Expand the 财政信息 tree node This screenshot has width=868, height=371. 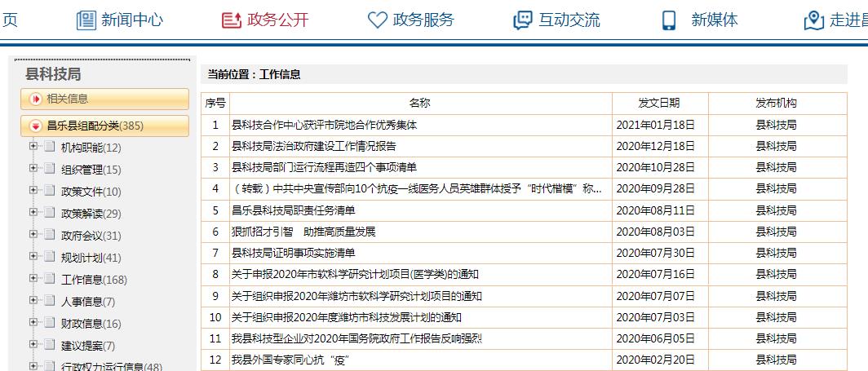(x=33, y=324)
